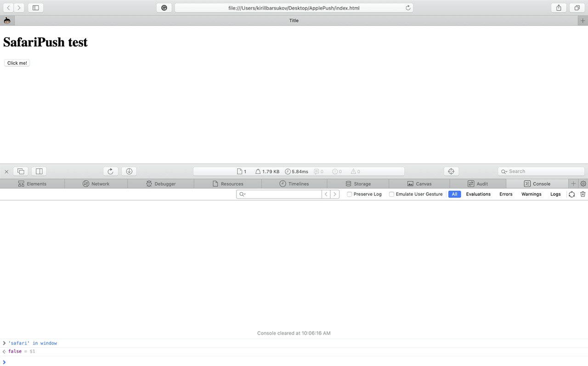
Task: Download the web archive from inspector
Action: pos(129,172)
